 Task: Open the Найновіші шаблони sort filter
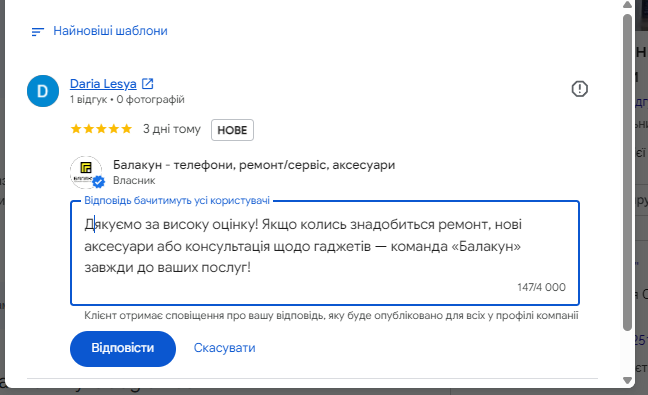(x=100, y=31)
